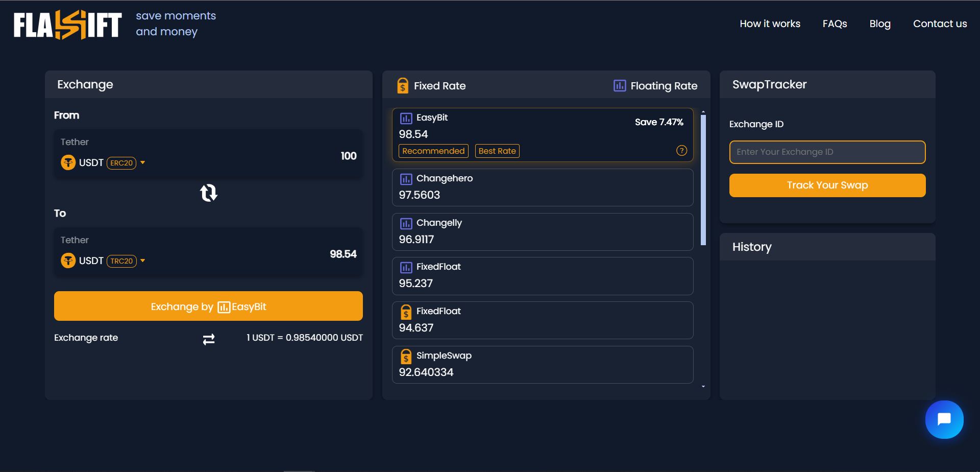The image size is (980, 472).
Task: Click Exchange by EasyBit button
Action: [x=208, y=306]
